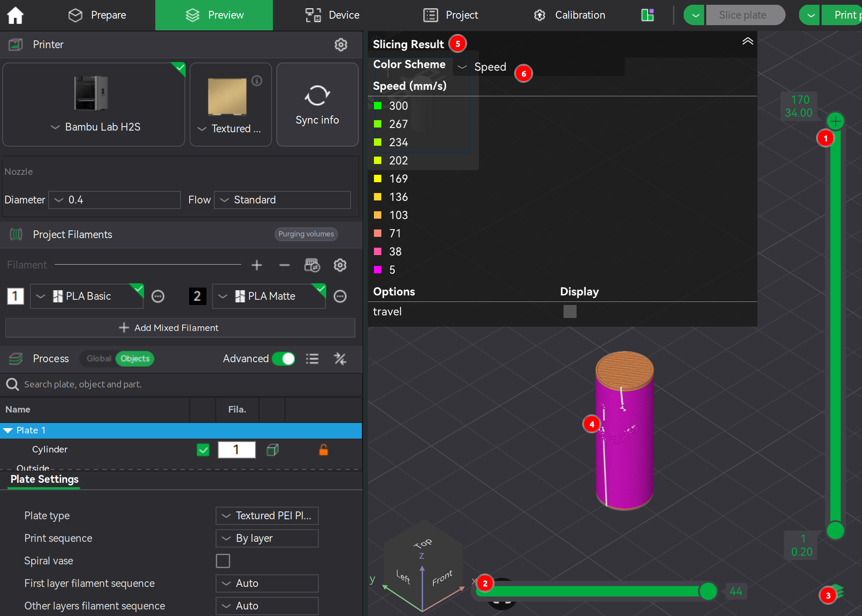Click the Sync info refresh icon
Screen dimensions: 862x616
tap(317, 95)
